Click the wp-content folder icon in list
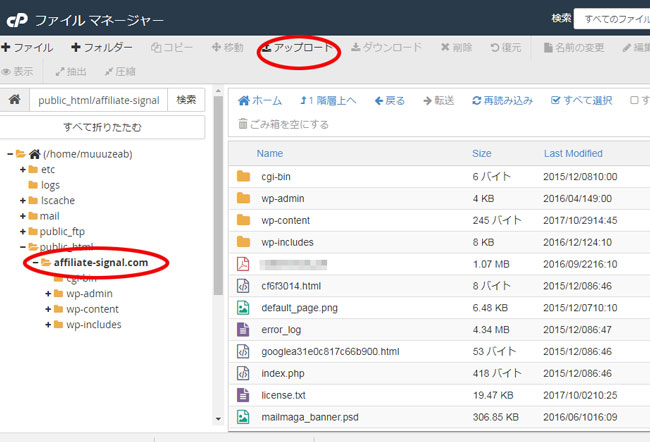The image size is (650, 442). (243, 220)
